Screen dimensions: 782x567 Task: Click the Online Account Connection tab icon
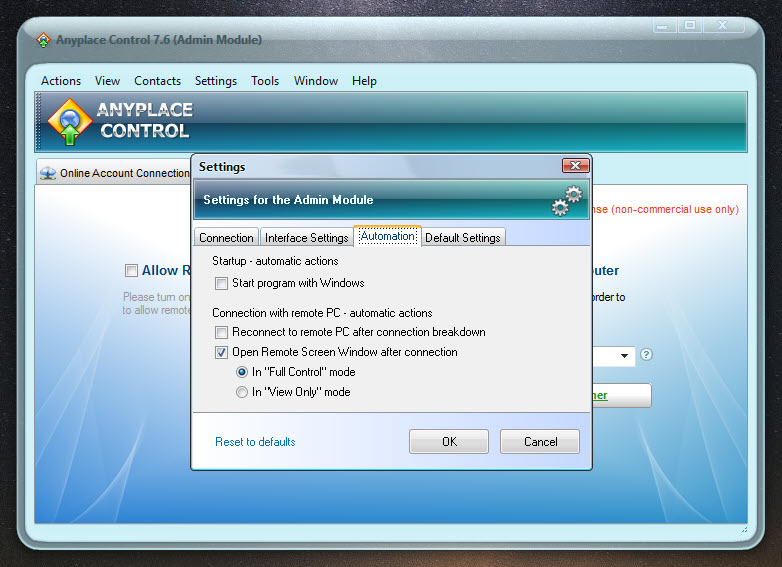[48, 174]
